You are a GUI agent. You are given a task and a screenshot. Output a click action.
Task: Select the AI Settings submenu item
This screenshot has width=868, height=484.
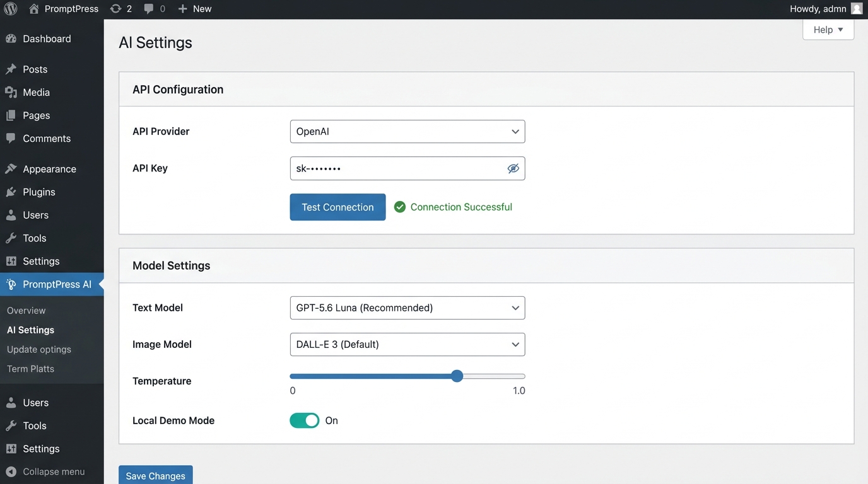(31, 330)
